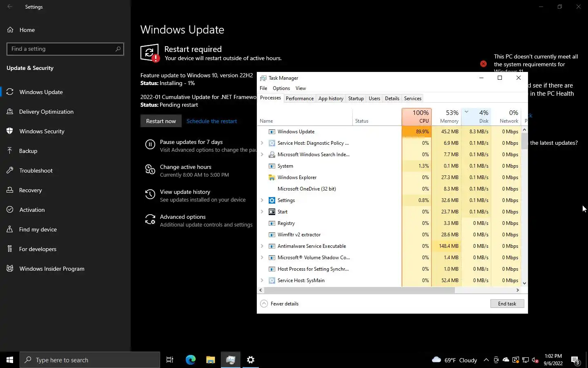Sort processes by Memory column
Screen dimensions: 588x368
(446, 117)
